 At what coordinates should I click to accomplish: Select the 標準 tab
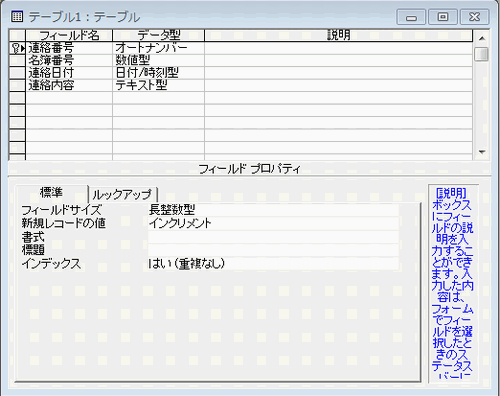pyautogui.click(x=51, y=193)
